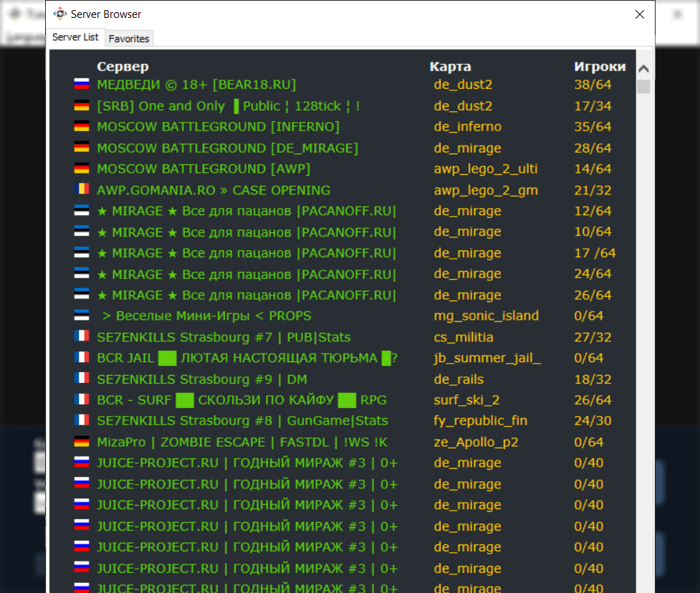Click the map name 'fy_republic_fin'
The image size is (700, 593).
(480, 421)
